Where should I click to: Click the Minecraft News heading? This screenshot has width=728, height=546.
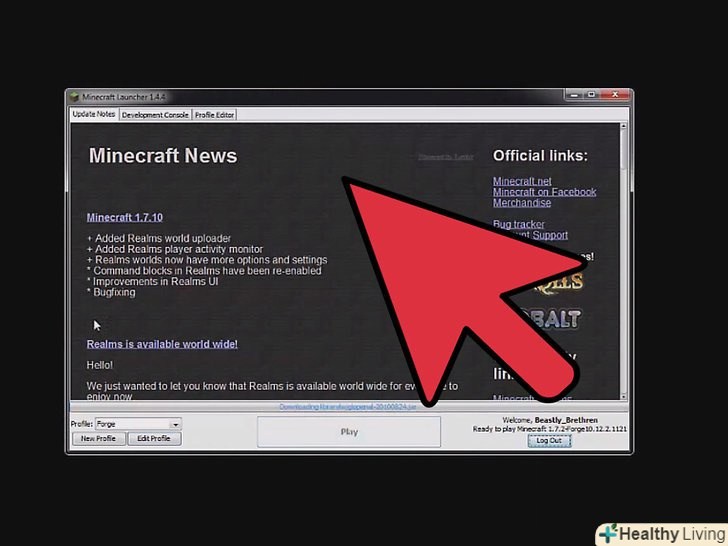pyautogui.click(x=163, y=156)
